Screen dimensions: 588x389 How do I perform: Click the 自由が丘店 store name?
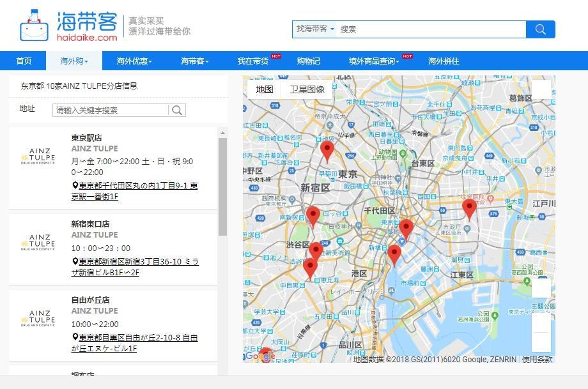[x=90, y=300]
